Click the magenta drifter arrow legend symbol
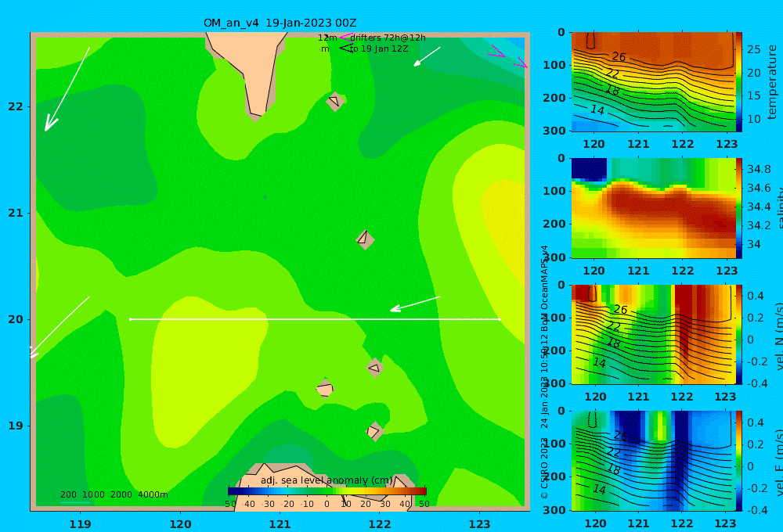This screenshot has height=532, width=783. click(346, 37)
